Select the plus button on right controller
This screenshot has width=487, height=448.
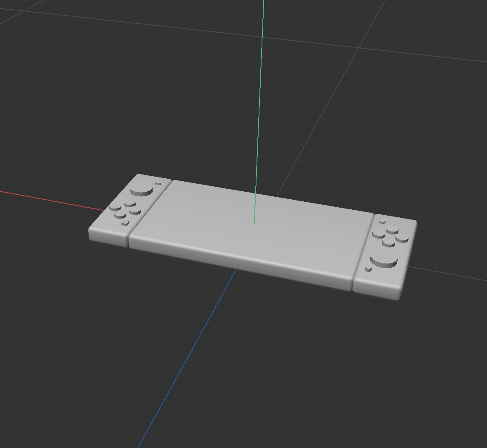click(x=382, y=221)
